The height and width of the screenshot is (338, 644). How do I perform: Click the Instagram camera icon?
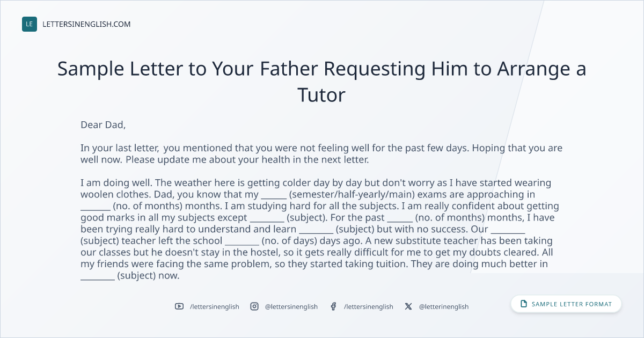click(254, 306)
